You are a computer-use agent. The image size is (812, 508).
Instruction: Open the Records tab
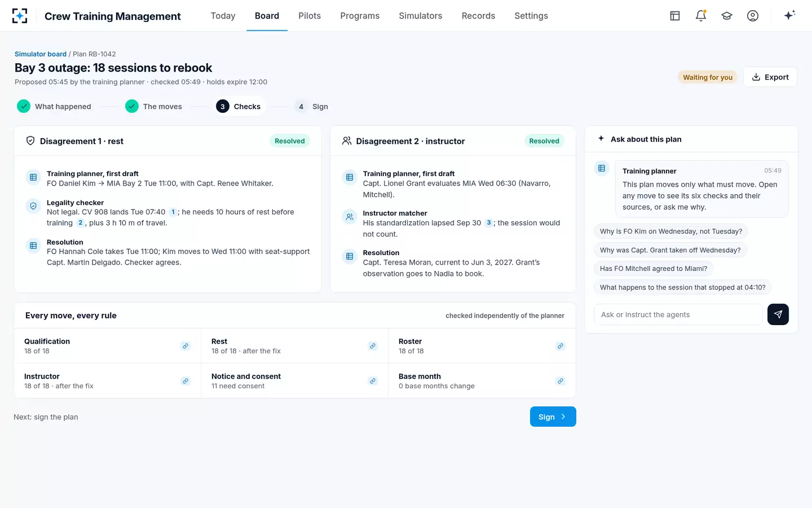478,16
